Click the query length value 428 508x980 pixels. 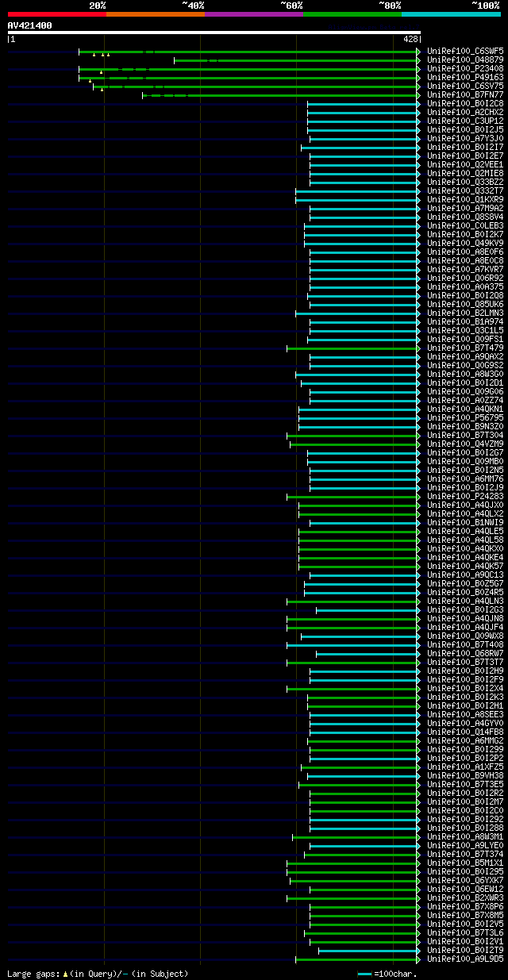[410, 39]
